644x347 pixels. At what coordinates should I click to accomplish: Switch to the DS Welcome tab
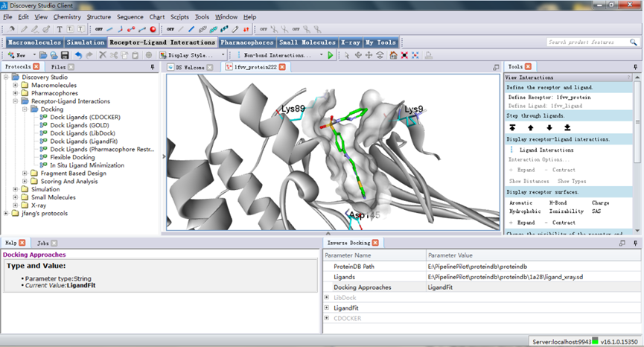coord(190,67)
